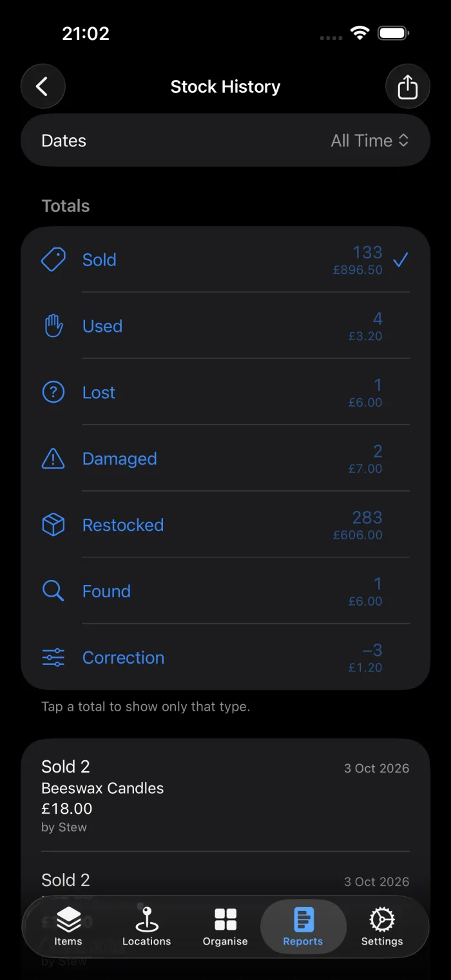Open the Settings tab
Viewport: 451px width, 980px height.
[x=382, y=927]
